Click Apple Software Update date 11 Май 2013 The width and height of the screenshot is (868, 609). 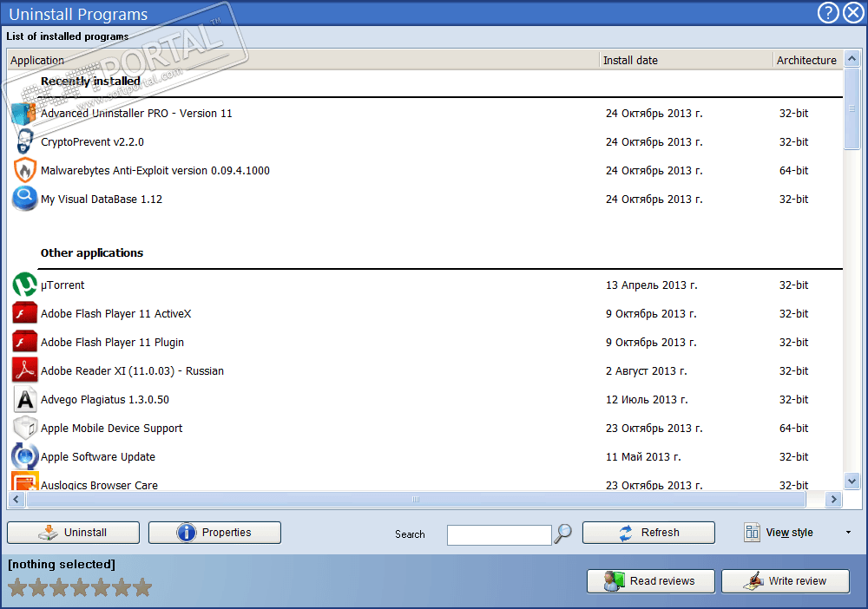(643, 457)
